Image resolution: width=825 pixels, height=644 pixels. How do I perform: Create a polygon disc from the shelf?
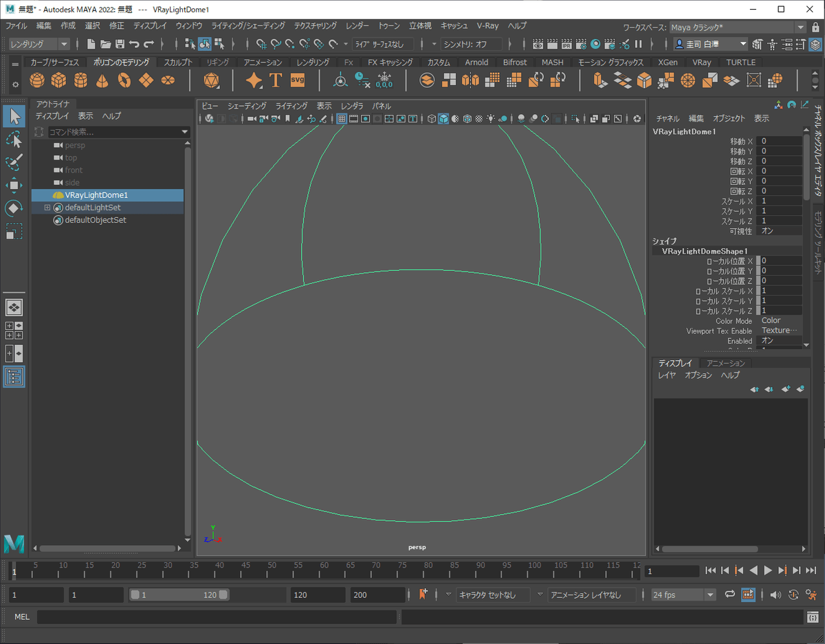[x=168, y=80]
